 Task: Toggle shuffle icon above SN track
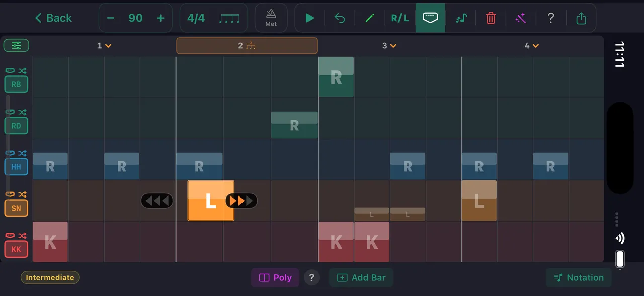tap(23, 194)
